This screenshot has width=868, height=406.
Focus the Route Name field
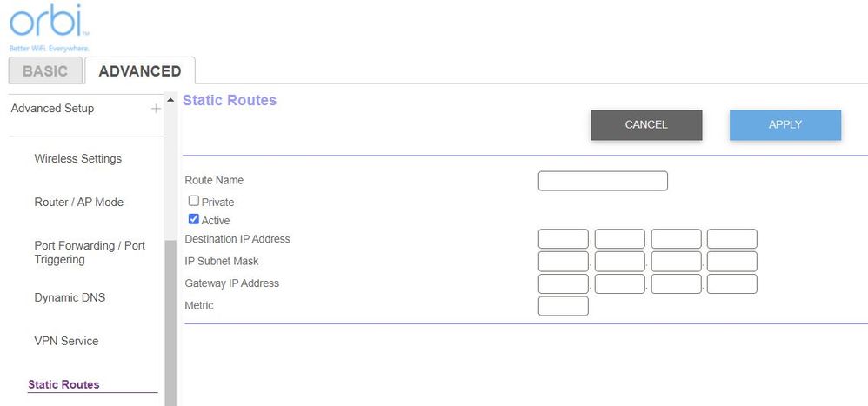tap(603, 181)
